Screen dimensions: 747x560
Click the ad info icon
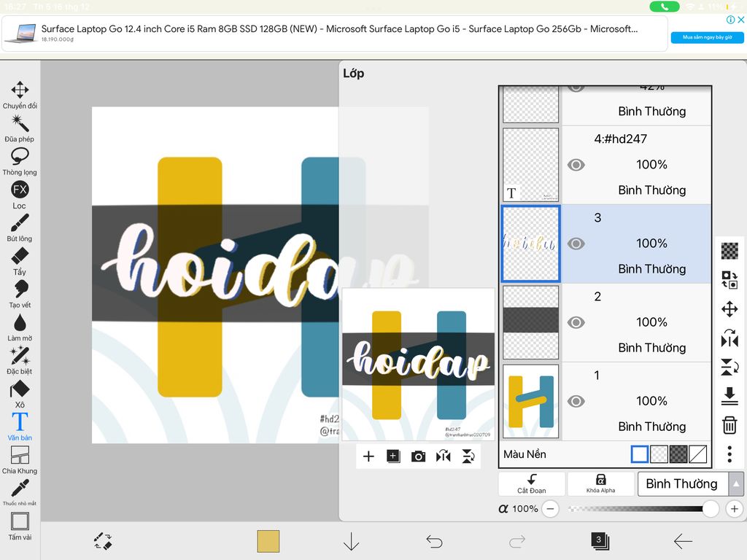coord(729,20)
